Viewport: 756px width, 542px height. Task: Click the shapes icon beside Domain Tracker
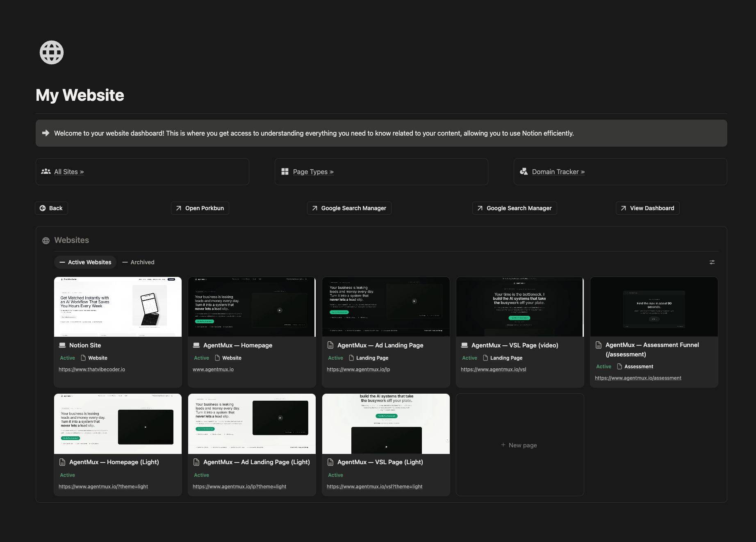tap(524, 171)
